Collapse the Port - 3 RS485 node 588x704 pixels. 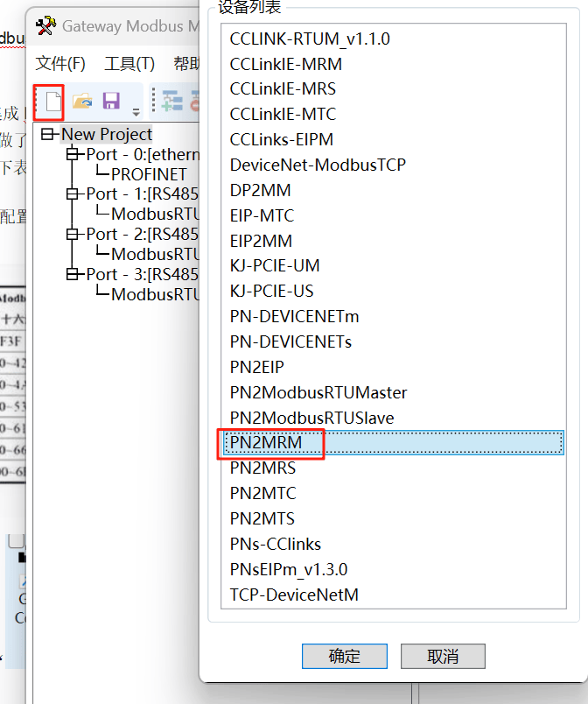[x=72, y=274]
